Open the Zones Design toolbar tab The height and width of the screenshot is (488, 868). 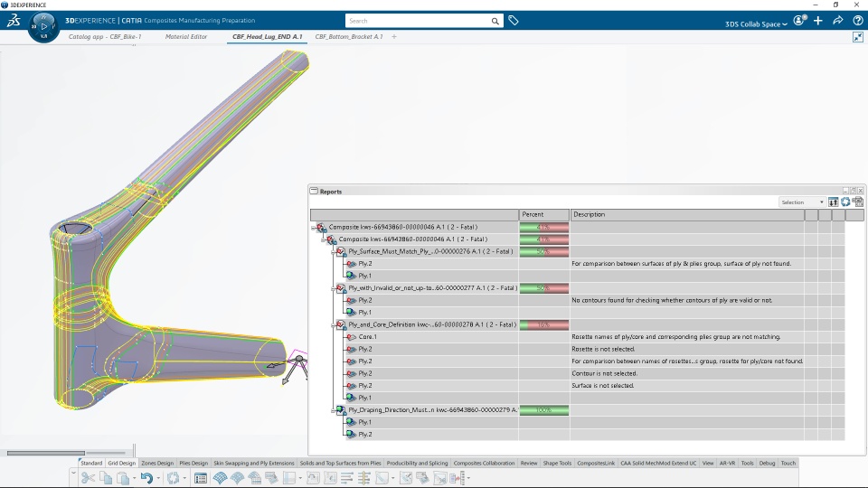[x=157, y=463]
